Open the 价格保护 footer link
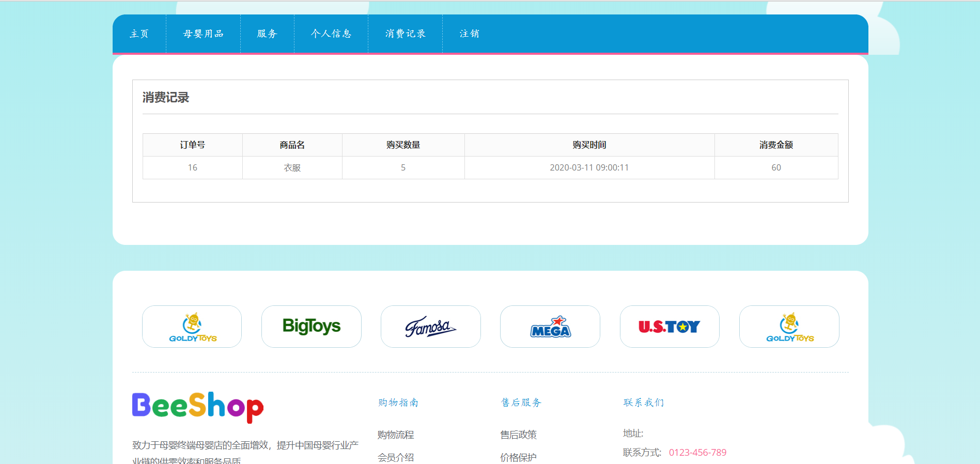The height and width of the screenshot is (464, 980). click(x=519, y=457)
